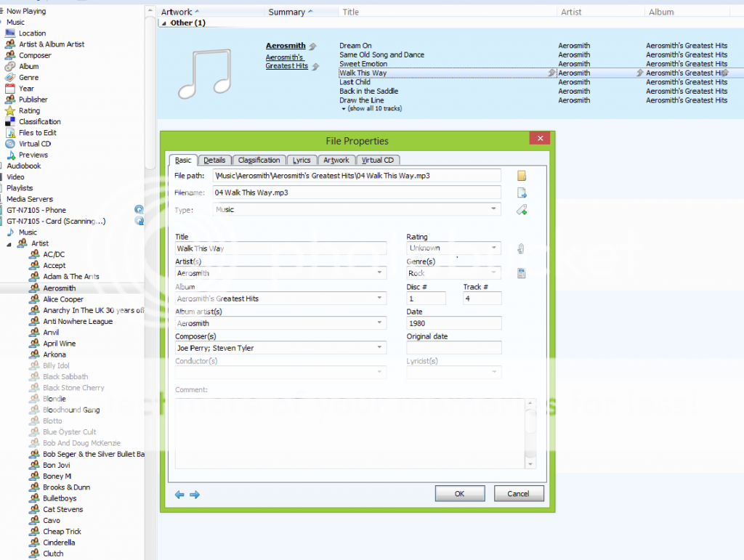Collapse the Other (1) group in the track list
This screenshot has width=744, height=560.
point(164,23)
